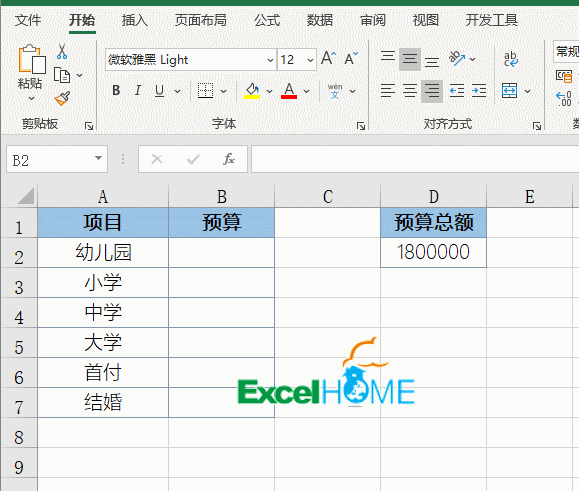
Task: Open the clipboard group dialog launcher
Action: click(89, 126)
